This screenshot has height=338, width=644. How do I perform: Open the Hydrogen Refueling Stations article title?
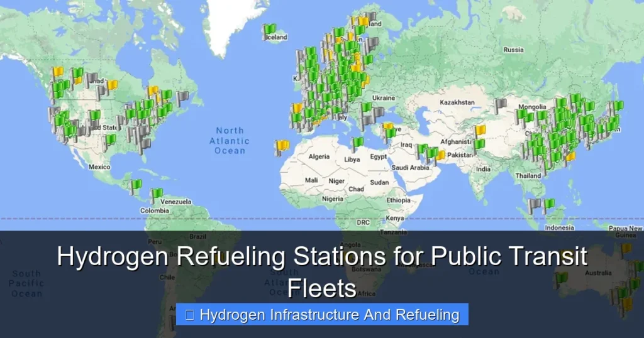pos(322,271)
